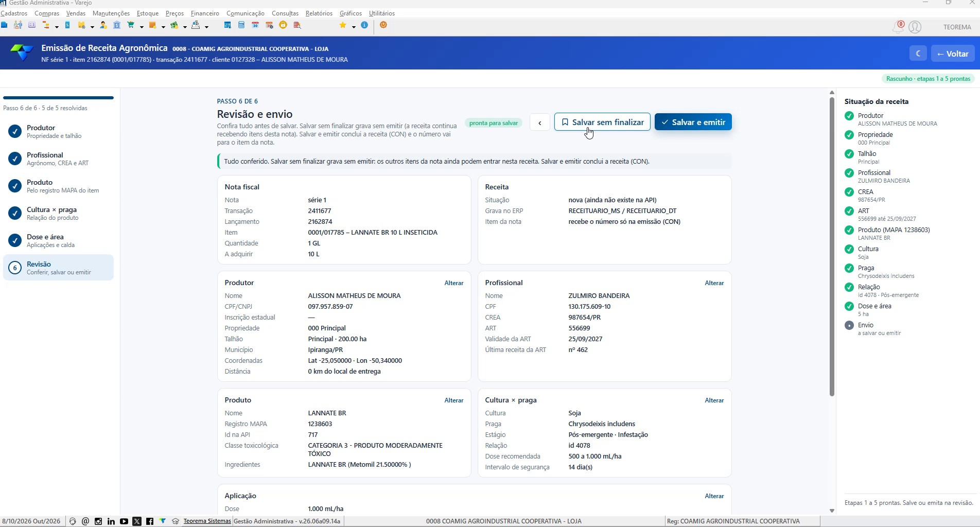Open the Financeiro menu
Viewport: 980px width, 527px height.
click(x=205, y=13)
